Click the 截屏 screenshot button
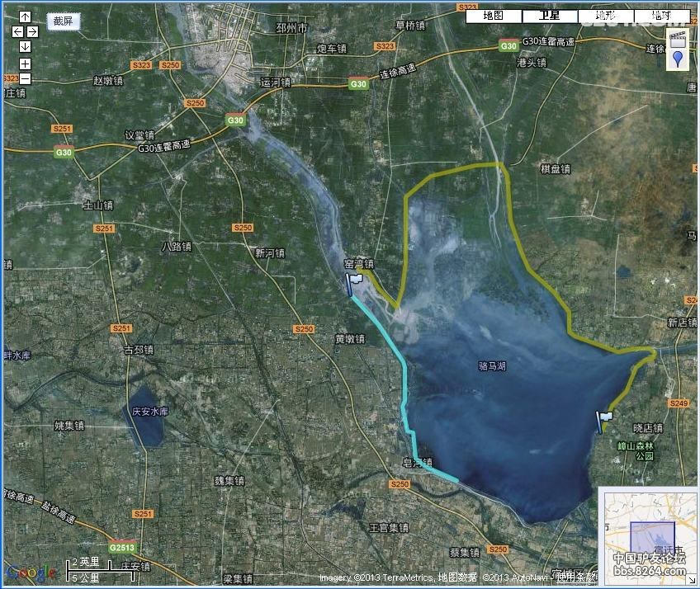The height and width of the screenshot is (589, 700). (x=63, y=21)
